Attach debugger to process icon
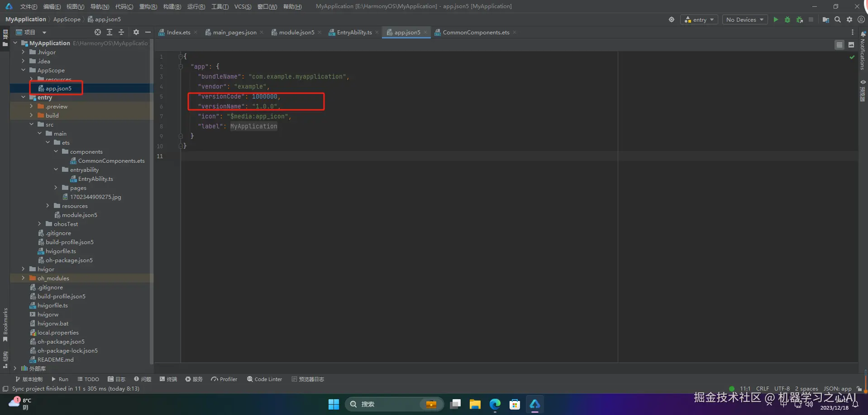The height and width of the screenshot is (415, 868). 800,19
